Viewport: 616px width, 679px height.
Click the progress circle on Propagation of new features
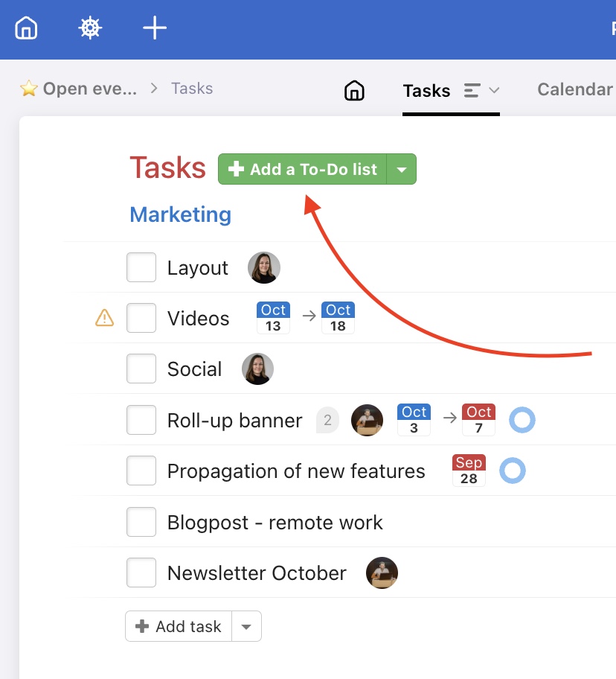pos(513,471)
